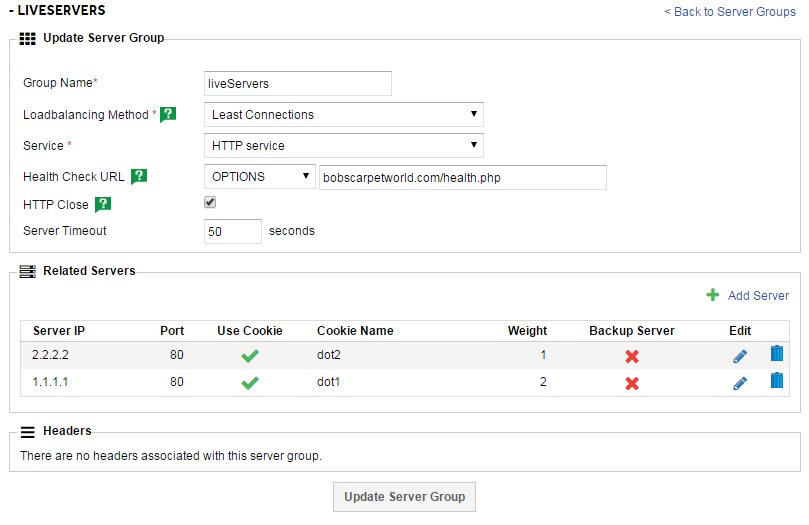Toggle Use Cookie checkmark for 2.2.2.2
Image resolution: width=809 pixels, height=525 pixels.
(x=250, y=355)
